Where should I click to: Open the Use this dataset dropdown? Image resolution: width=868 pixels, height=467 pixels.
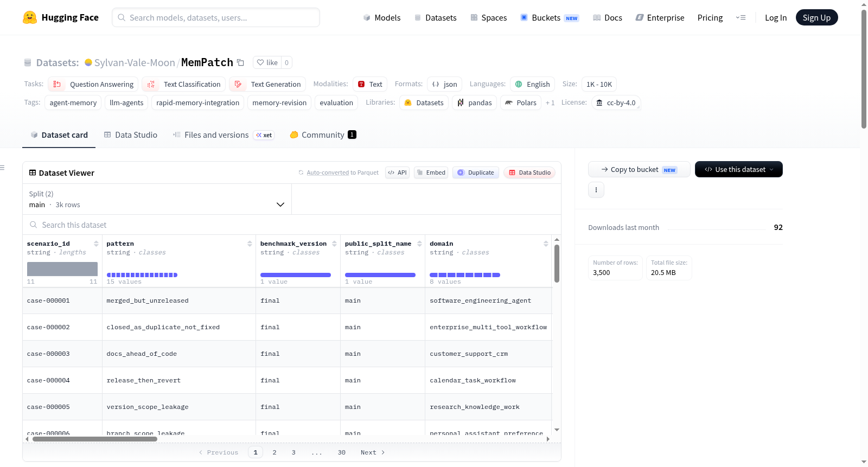[x=739, y=169]
